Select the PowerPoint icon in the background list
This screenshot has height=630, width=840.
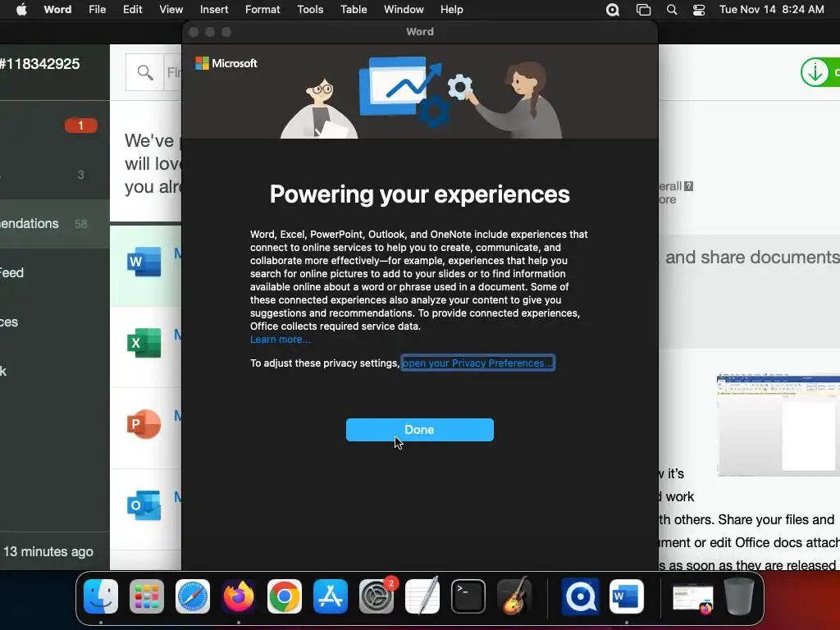pyautogui.click(x=144, y=424)
